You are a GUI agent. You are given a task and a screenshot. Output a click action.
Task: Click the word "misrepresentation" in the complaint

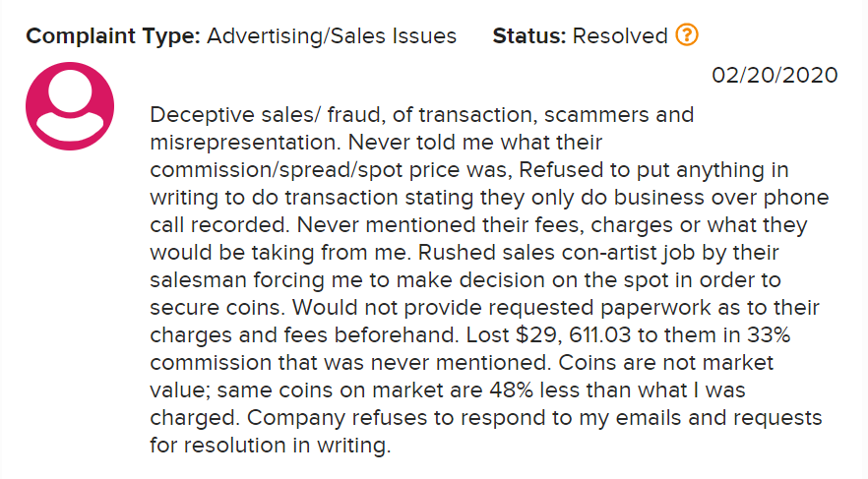(x=243, y=144)
